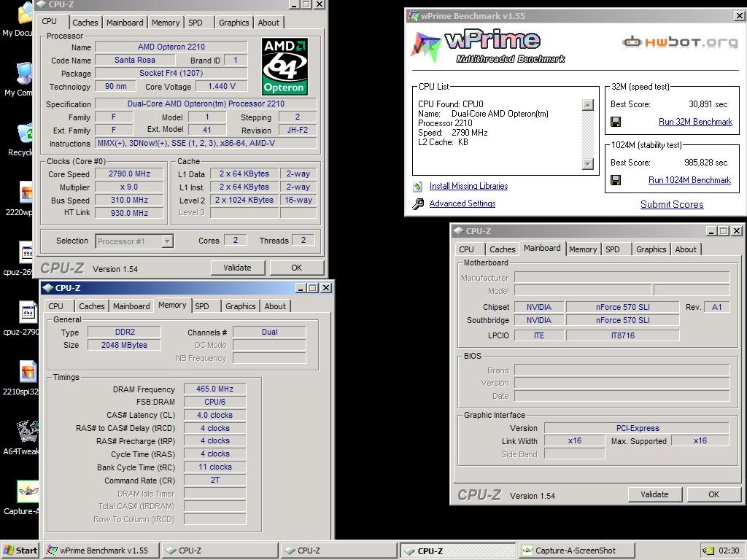Click CPU List scrollbar down arrow
Image resolution: width=747 pixels, height=560 pixels.
point(588,164)
